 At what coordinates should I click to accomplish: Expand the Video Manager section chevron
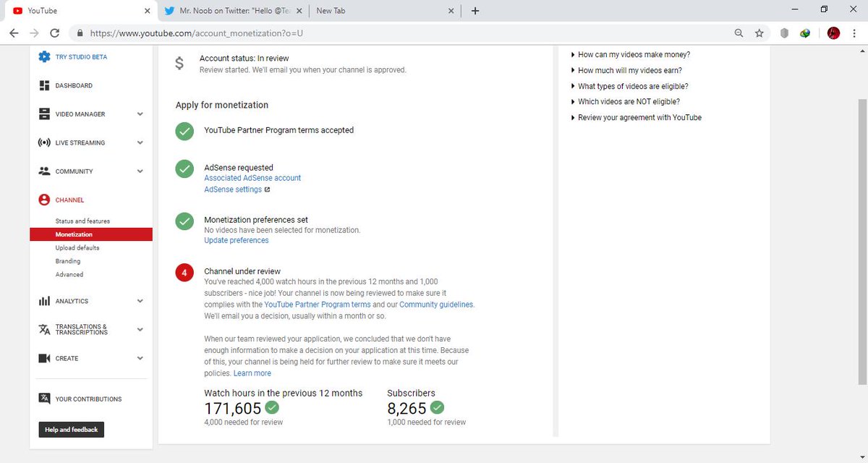tap(140, 114)
